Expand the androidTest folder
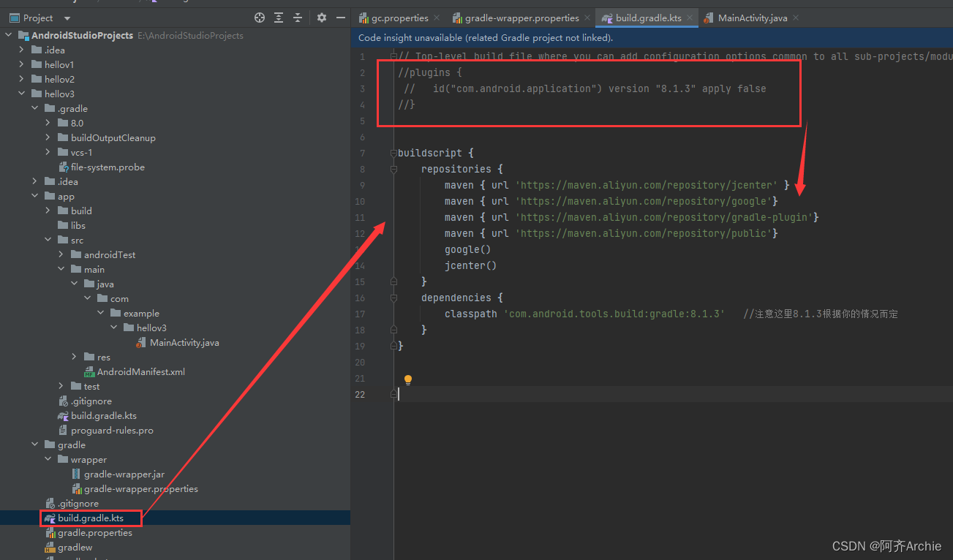This screenshot has height=560, width=953. click(x=61, y=254)
